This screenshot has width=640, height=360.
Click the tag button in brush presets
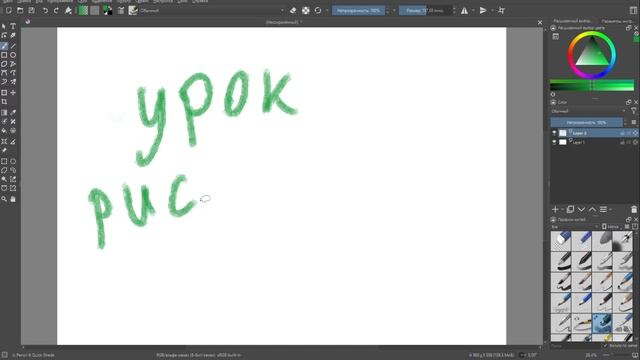pos(610,227)
